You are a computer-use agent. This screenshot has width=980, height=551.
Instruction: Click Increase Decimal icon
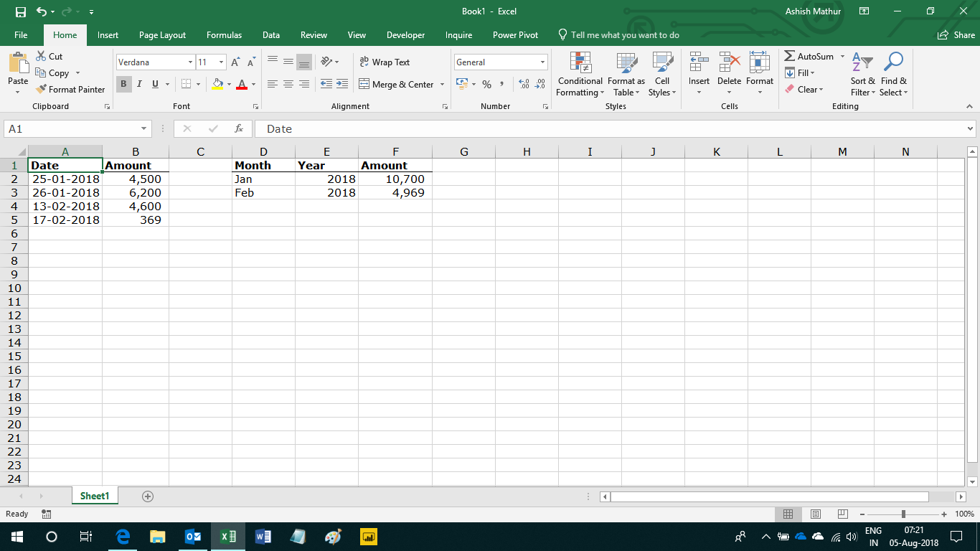click(x=524, y=85)
